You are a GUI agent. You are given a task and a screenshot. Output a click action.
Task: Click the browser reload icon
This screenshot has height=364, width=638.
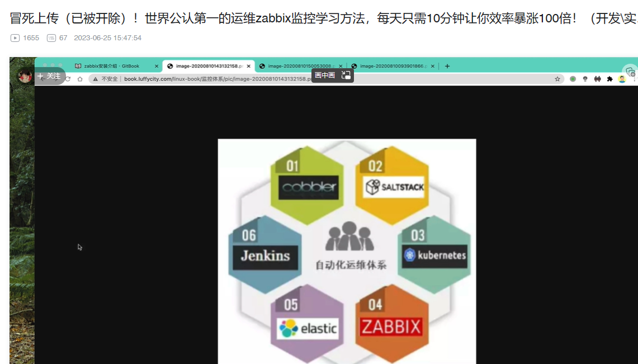(68, 79)
